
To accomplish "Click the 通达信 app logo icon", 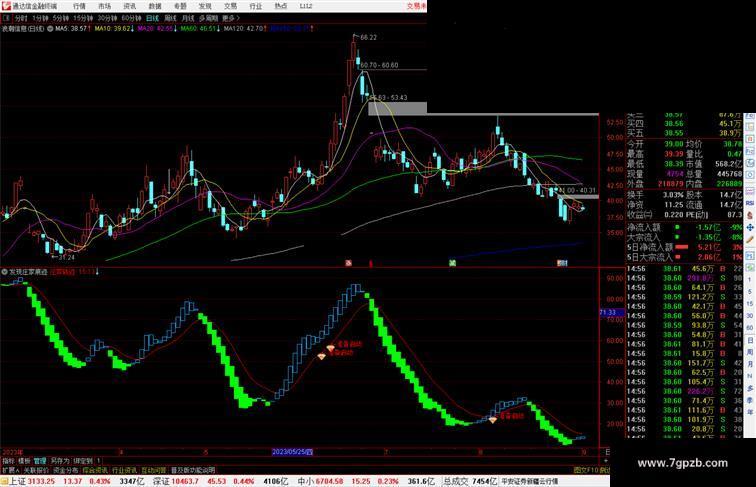I will (6, 6).
